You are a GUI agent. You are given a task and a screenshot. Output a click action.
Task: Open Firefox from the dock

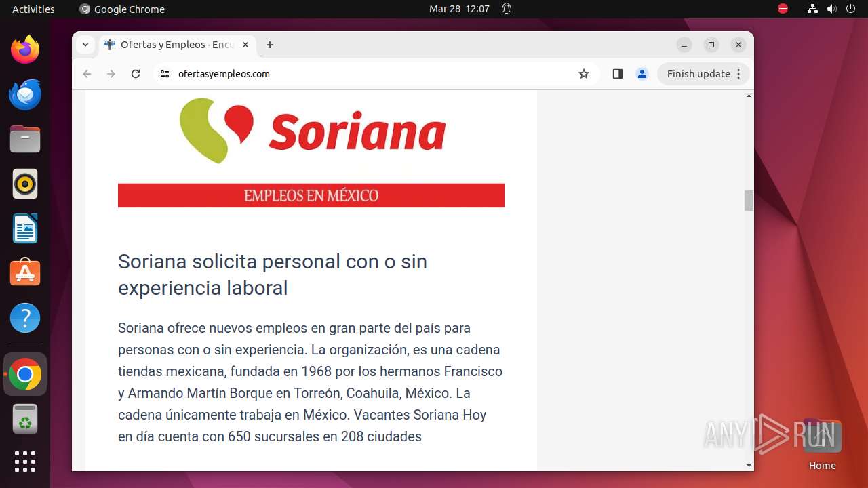pos(25,49)
